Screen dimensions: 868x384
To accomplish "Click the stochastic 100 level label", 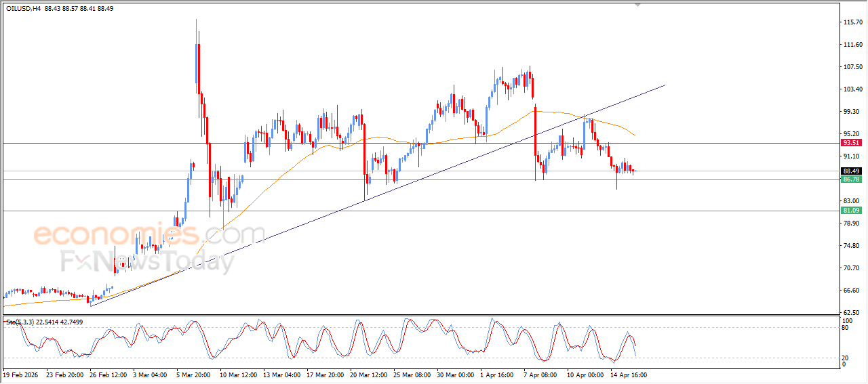I will (x=847, y=320).
